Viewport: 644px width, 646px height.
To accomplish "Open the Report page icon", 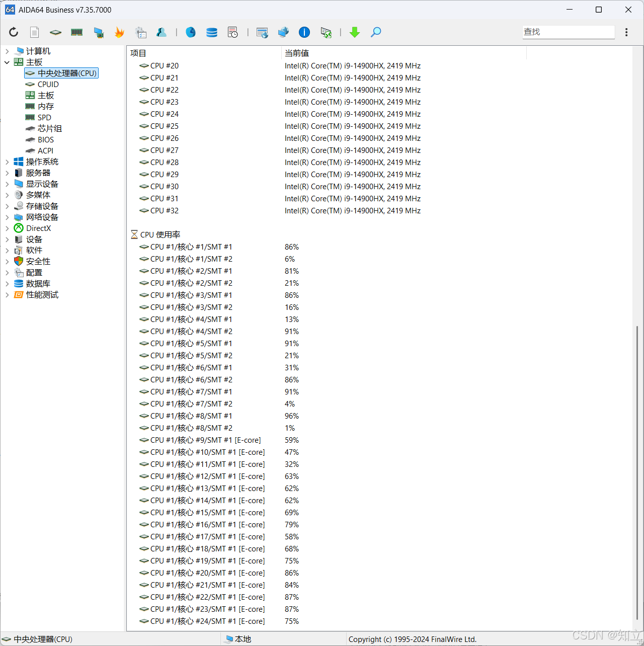I will click(x=34, y=32).
